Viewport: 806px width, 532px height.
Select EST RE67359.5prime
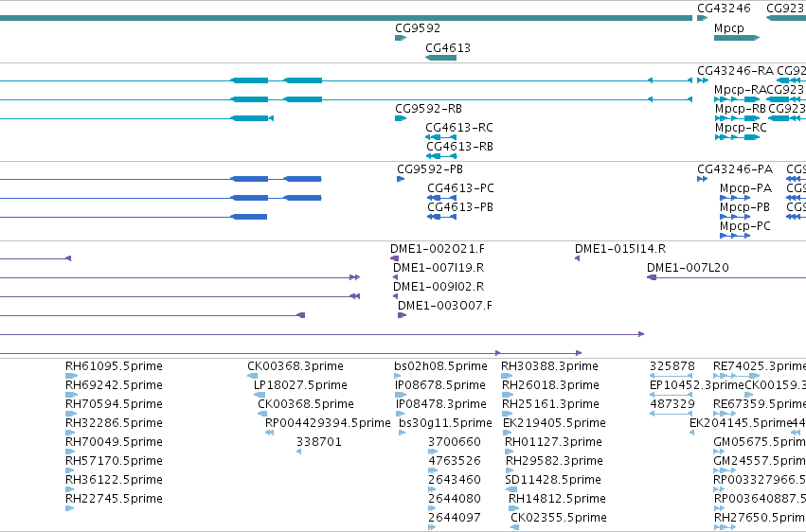[x=760, y=404]
